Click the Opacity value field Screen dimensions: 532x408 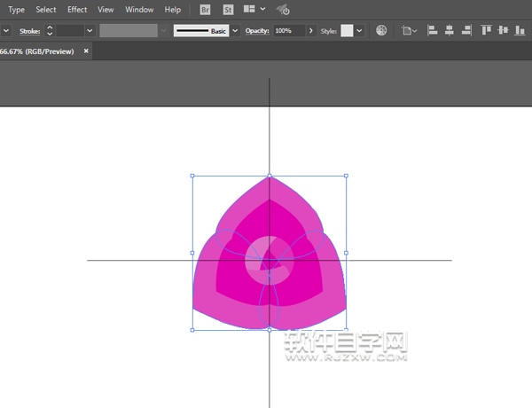[288, 30]
